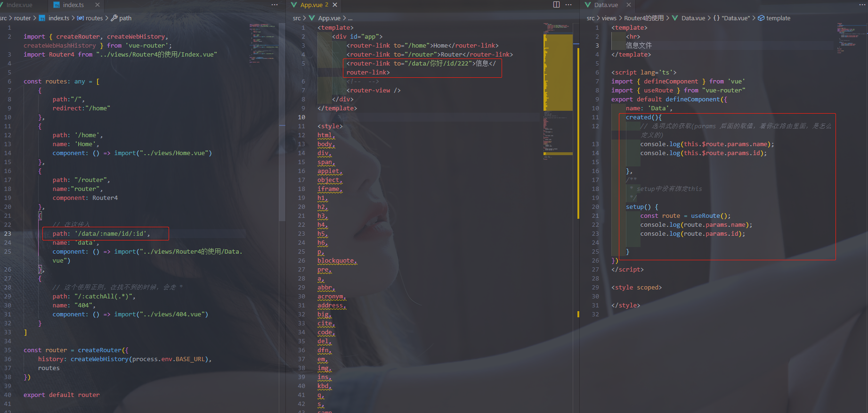Open More Actions menu in App.vue group
Screen dimensions: 868x413
pyautogui.click(x=568, y=5)
